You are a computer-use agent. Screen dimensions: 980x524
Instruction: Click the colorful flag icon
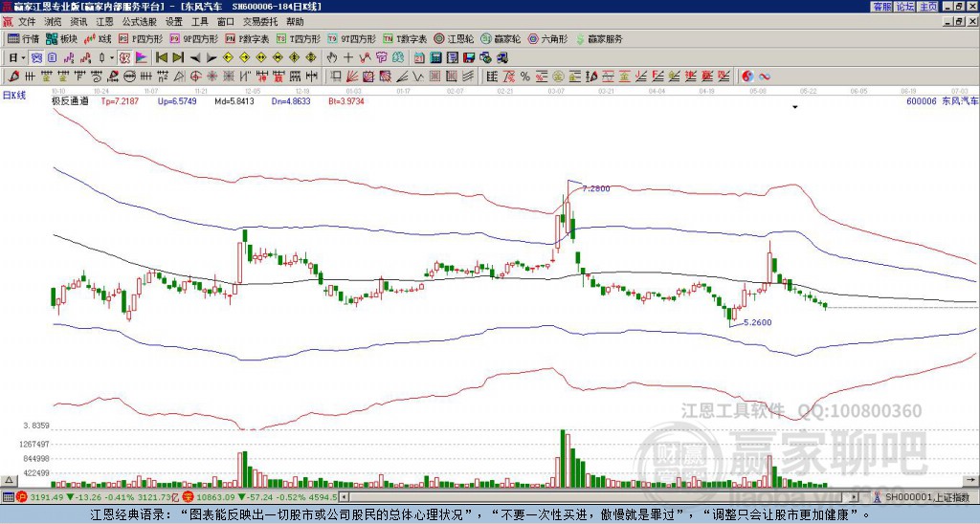pos(142,58)
